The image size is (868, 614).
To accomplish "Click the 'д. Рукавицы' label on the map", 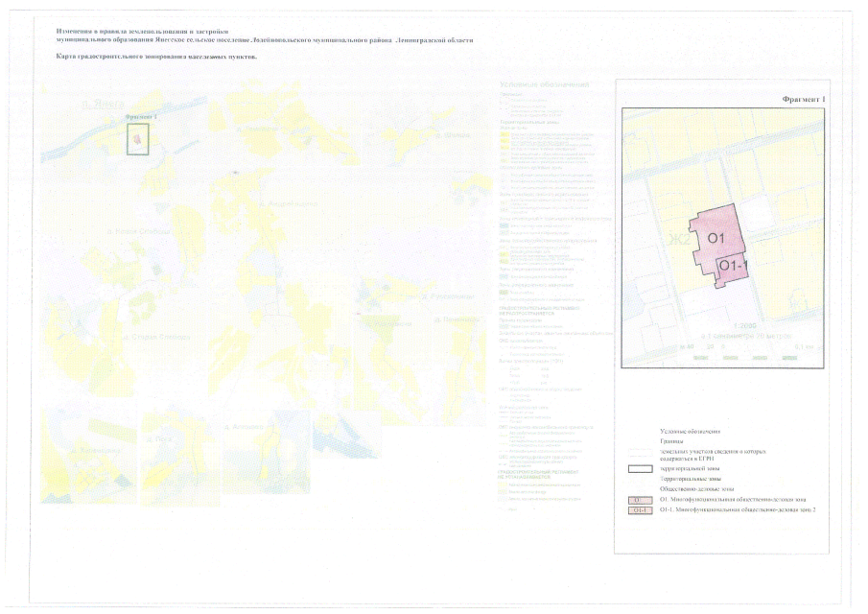I will (446, 295).
